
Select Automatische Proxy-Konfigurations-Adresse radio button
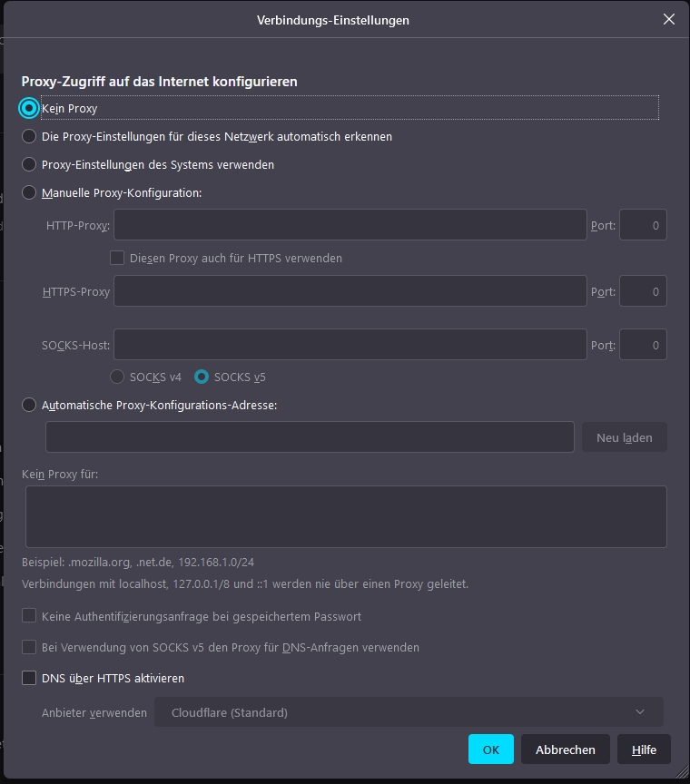[x=30, y=405]
